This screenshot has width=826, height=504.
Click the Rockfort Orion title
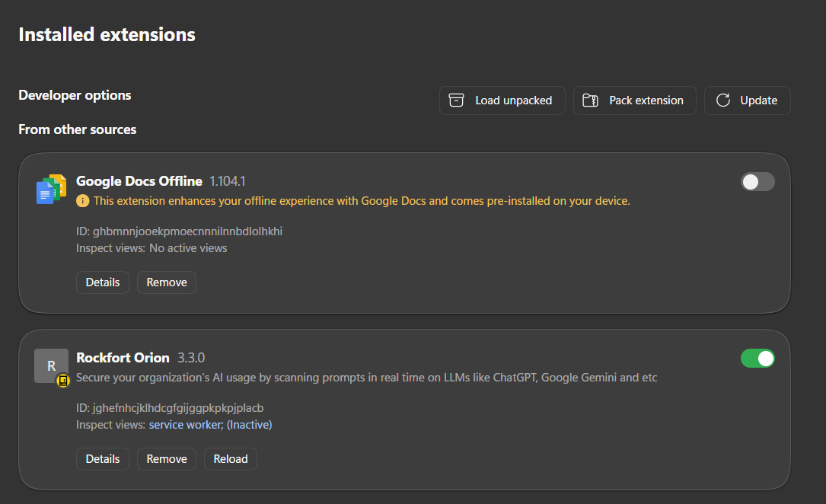[x=123, y=358]
